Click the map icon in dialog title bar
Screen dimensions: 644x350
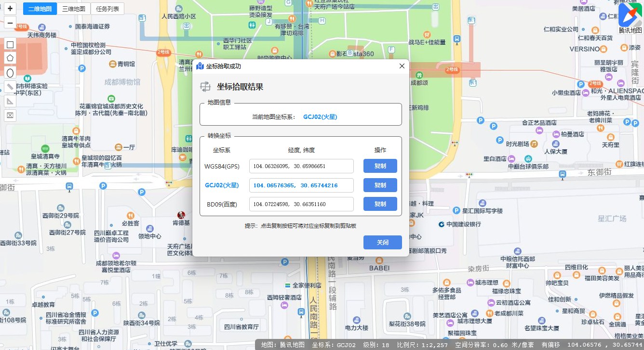200,66
